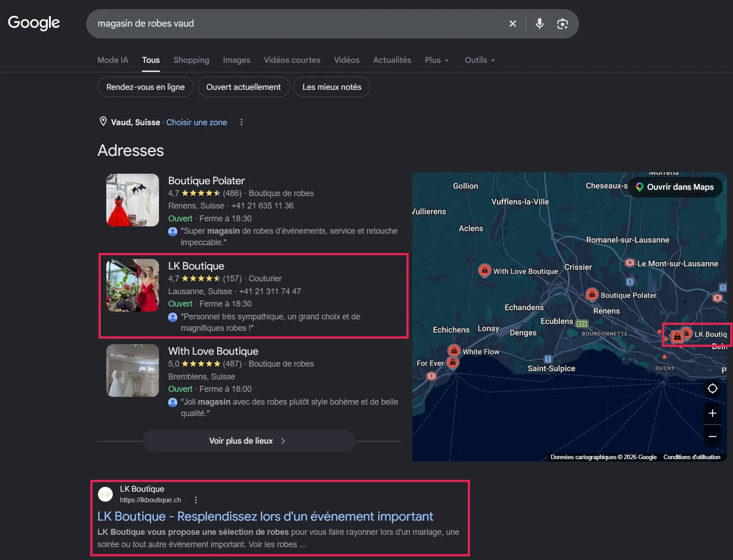The height and width of the screenshot is (560, 733).
Task: Switch to the Vidéos courtes tab
Action: point(292,60)
